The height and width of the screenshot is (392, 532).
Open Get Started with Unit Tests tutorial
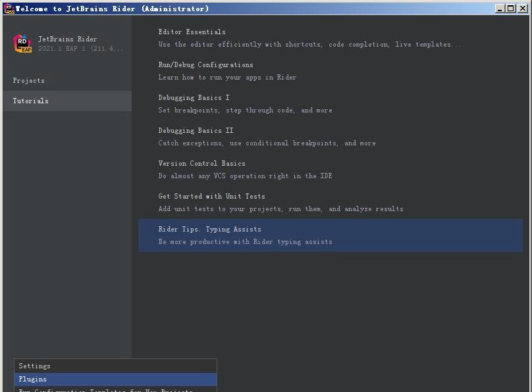click(x=331, y=203)
